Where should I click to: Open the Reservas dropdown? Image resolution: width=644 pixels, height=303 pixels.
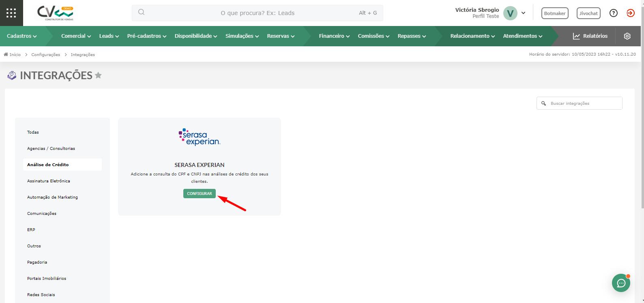281,36
